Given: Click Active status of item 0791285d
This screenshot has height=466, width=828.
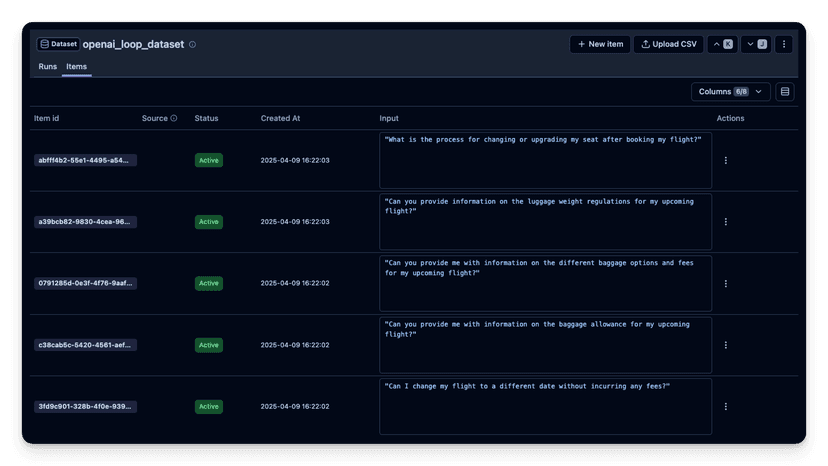Looking at the screenshot, I should 209,283.
